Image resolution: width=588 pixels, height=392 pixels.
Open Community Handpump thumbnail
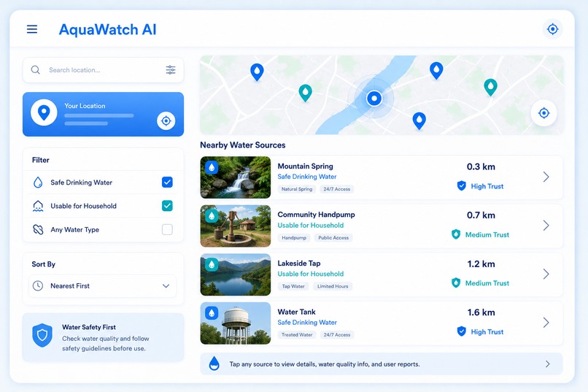click(x=236, y=226)
